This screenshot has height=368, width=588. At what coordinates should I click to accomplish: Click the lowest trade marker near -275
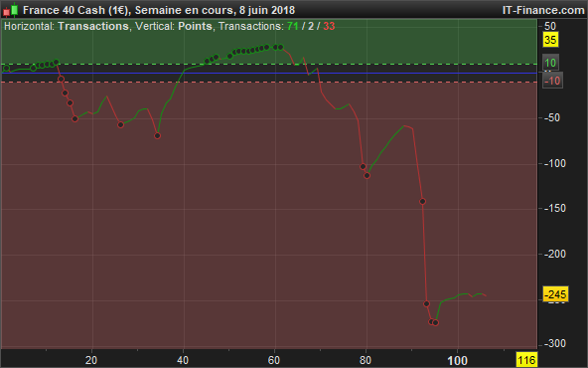(435, 323)
